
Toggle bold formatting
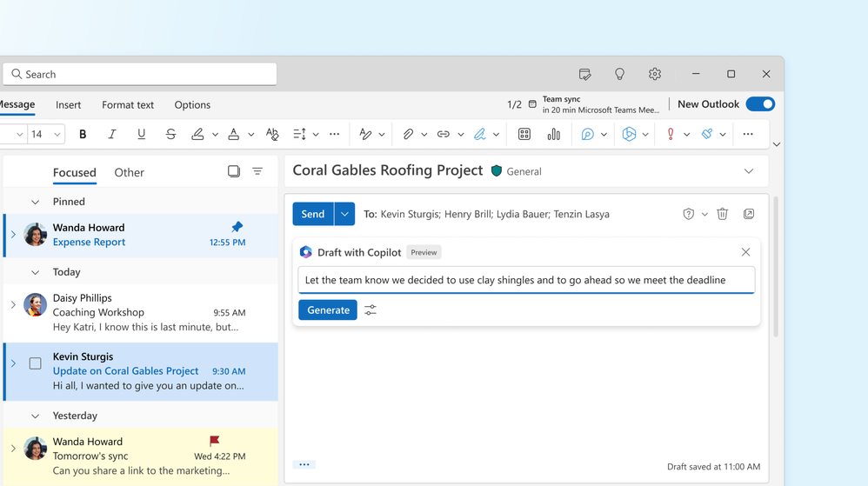click(83, 134)
